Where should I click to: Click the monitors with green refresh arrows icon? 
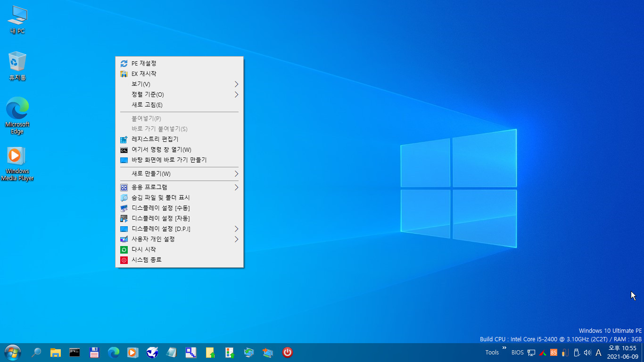(249, 352)
